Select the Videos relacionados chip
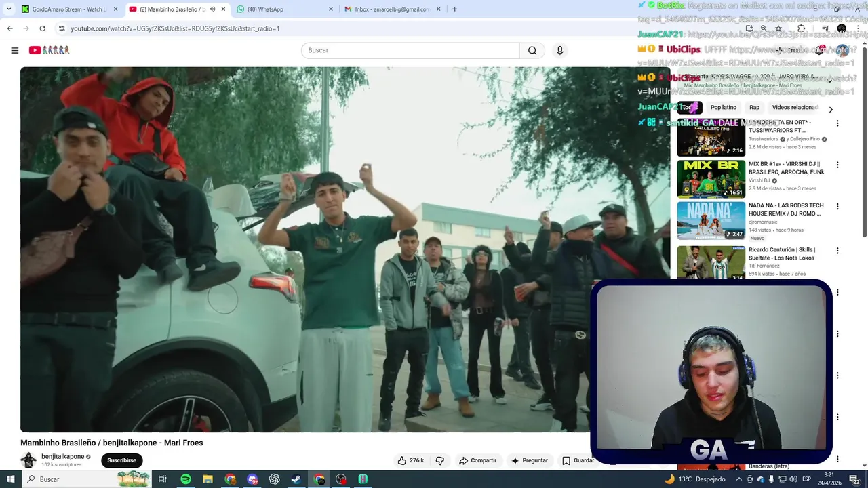This screenshot has height=488, width=868. (795, 108)
